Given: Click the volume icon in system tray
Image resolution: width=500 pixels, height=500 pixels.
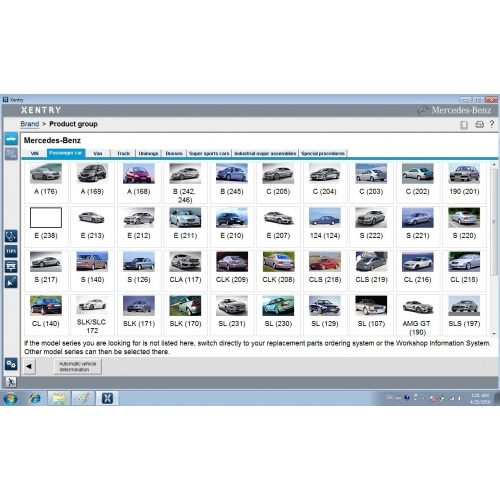Looking at the screenshot, I should tap(460, 398).
